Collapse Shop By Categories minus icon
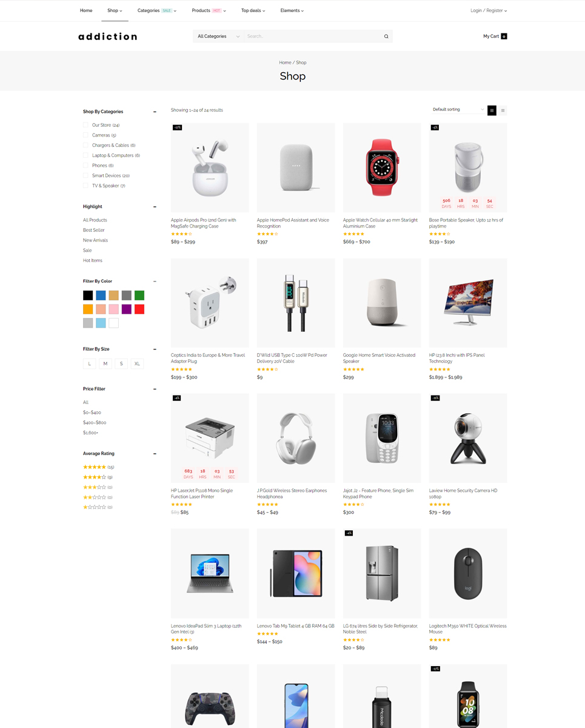This screenshot has width=585, height=728. tap(155, 112)
